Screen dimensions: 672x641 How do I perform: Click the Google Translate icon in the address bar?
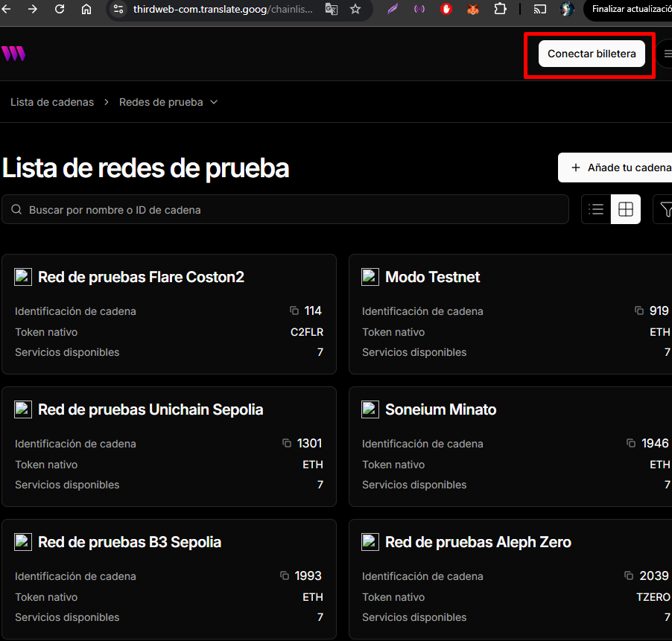pos(332,9)
